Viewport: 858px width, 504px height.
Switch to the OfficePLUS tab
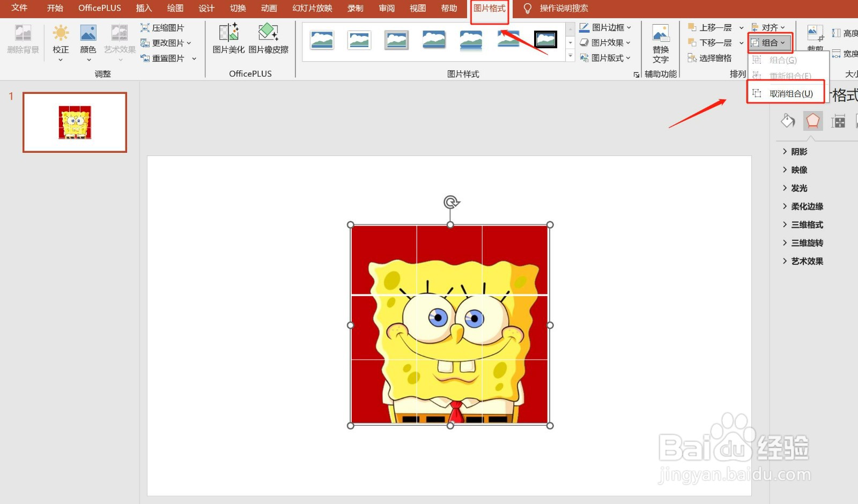tap(100, 8)
